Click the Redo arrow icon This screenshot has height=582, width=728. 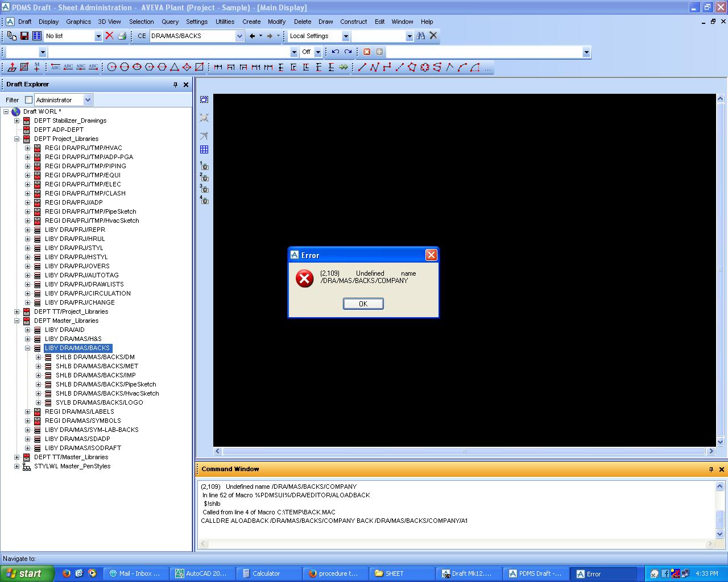pyautogui.click(x=348, y=52)
